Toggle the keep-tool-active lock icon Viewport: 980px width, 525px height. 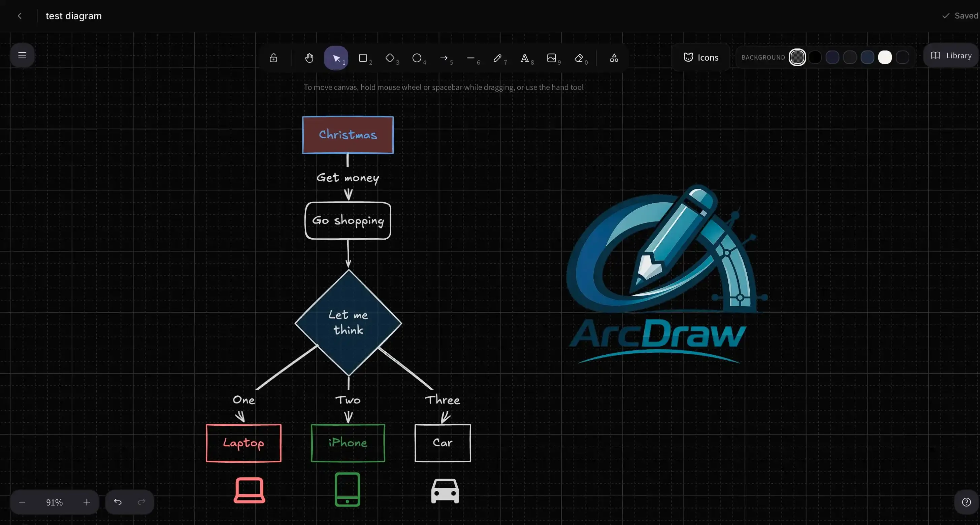coord(273,58)
